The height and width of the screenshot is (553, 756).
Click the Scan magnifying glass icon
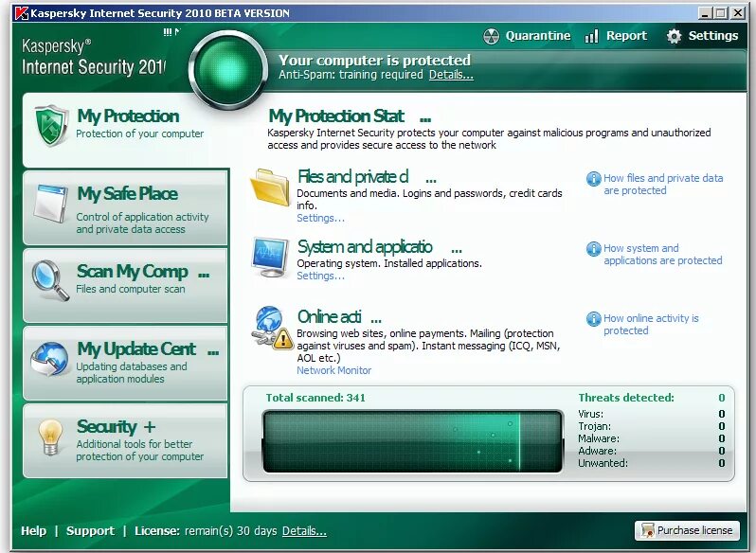(50, 280)
